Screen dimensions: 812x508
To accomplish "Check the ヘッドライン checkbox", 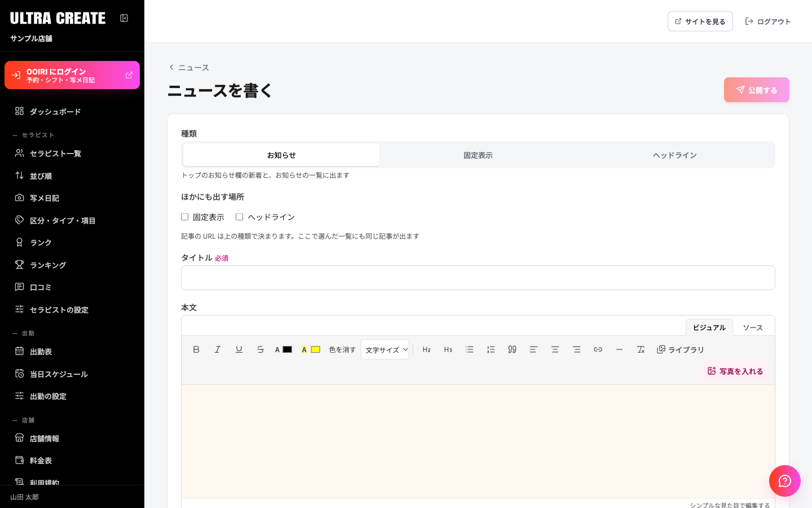I will pos(239,217).
